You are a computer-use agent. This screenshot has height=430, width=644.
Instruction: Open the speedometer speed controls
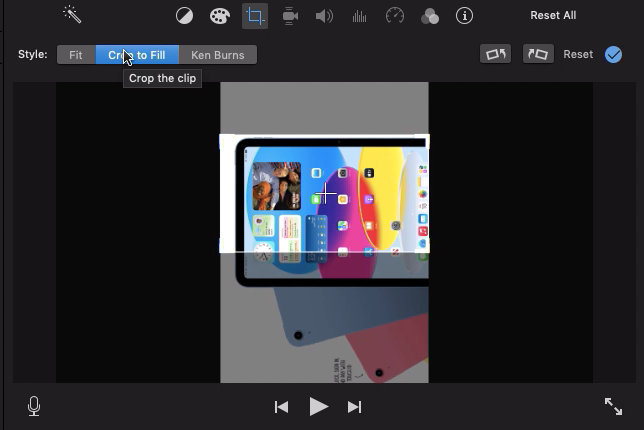click(394, 16)
